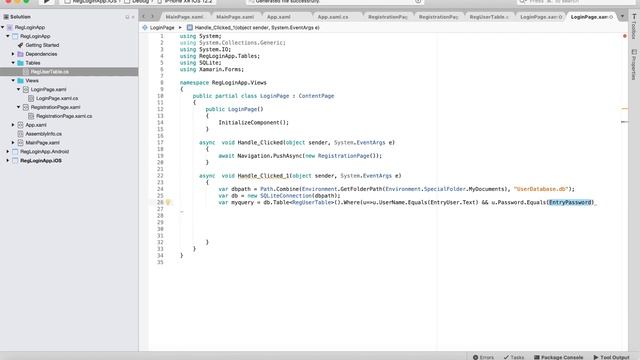The height and width of the screenshot is (360, 640).
Task: Click the 'namespace RegLoginApp.Views' line
Action: pyautogui.click(x=223, y=82)
